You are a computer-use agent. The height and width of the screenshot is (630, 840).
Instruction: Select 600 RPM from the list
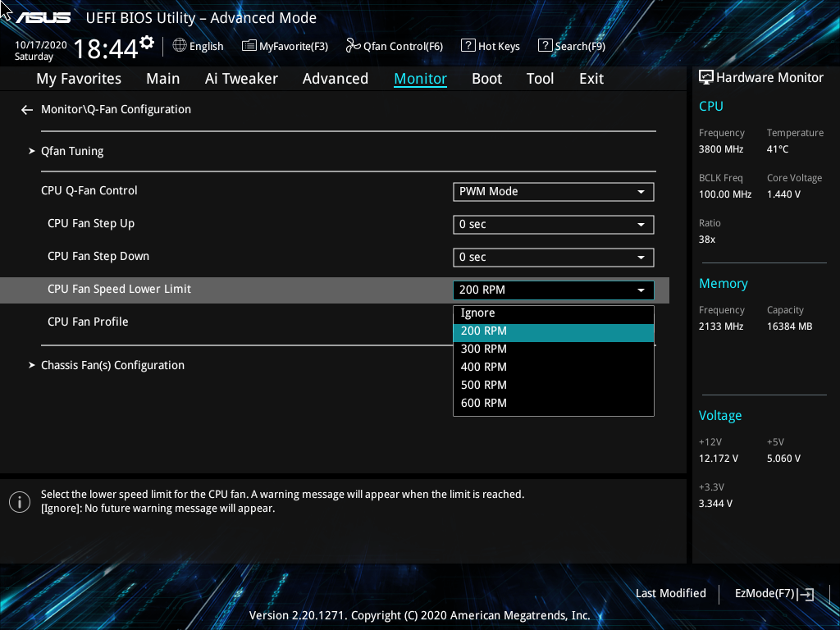[554, 403]
